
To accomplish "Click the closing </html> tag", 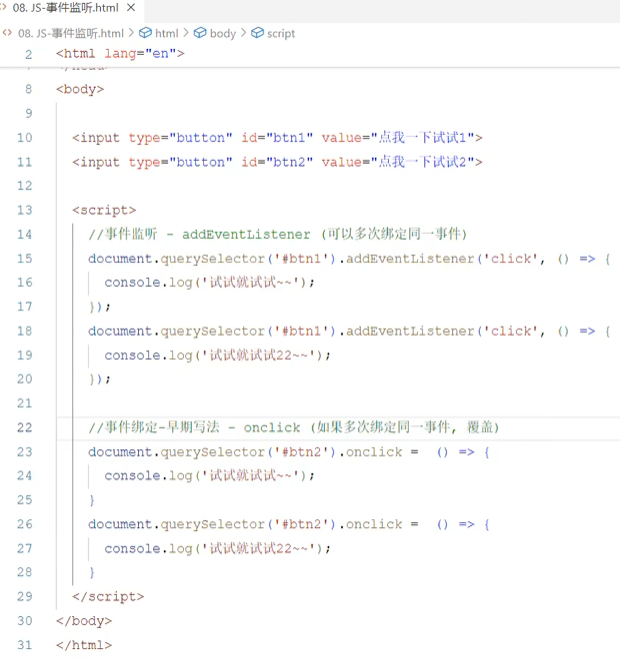I will pos(84,645).
